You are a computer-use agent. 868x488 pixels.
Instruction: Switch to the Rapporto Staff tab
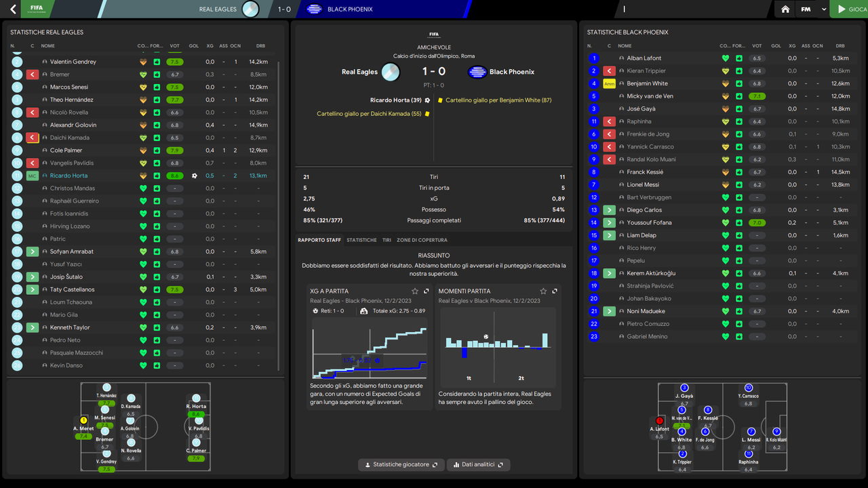[319, 240]
